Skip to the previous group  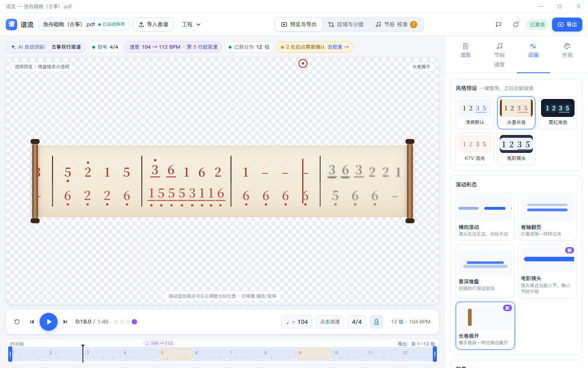coord(32,322)
